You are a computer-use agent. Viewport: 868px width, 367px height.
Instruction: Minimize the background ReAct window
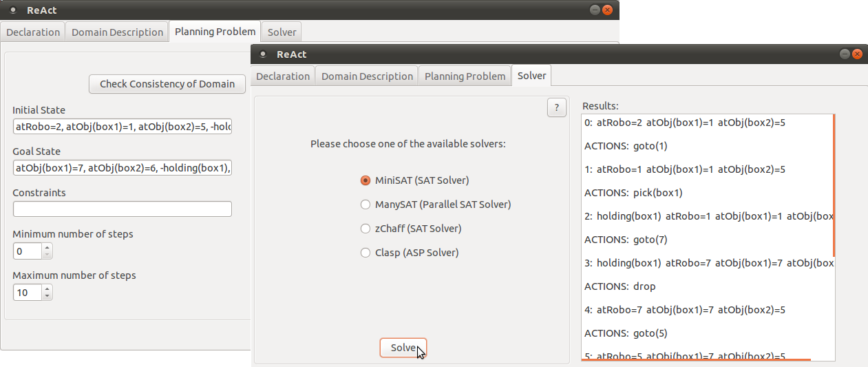point(595,10)
